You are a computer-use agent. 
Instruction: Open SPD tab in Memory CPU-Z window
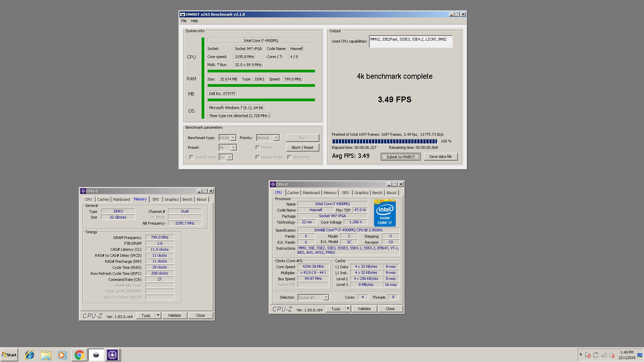[x=156, y=199]
